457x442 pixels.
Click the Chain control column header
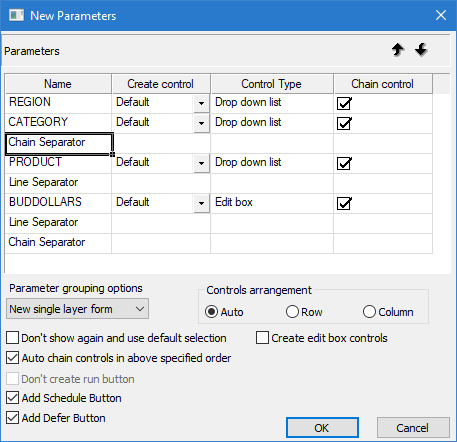[x=383, y=84]
